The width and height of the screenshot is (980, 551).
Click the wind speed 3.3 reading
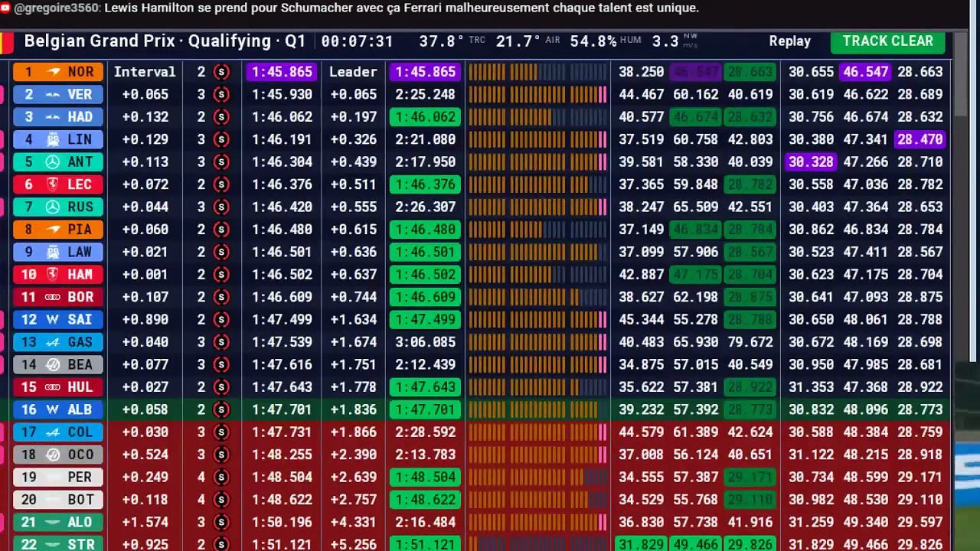(665, 41)
